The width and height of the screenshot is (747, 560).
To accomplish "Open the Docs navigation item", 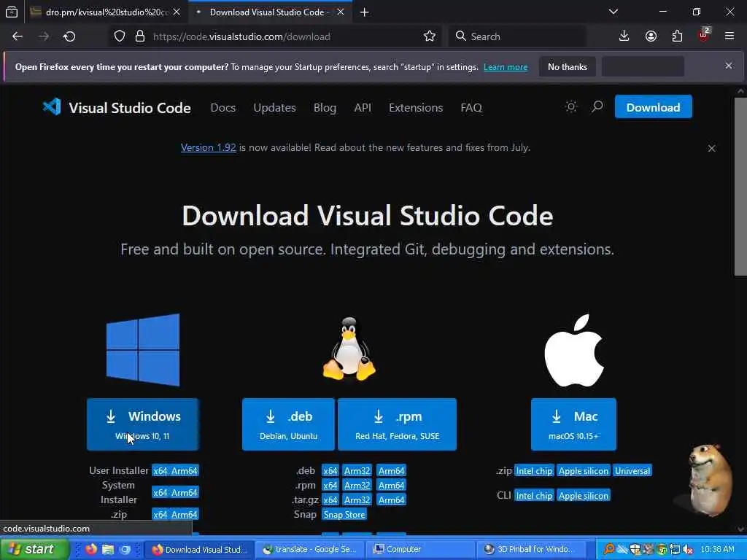I will click(223, 108).
